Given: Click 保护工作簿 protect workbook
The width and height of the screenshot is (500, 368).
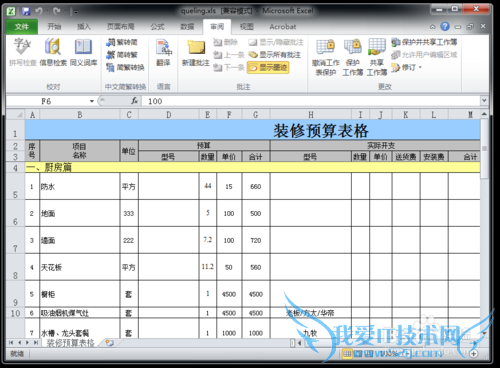Looking at the screenshot, I should [353, 57].
